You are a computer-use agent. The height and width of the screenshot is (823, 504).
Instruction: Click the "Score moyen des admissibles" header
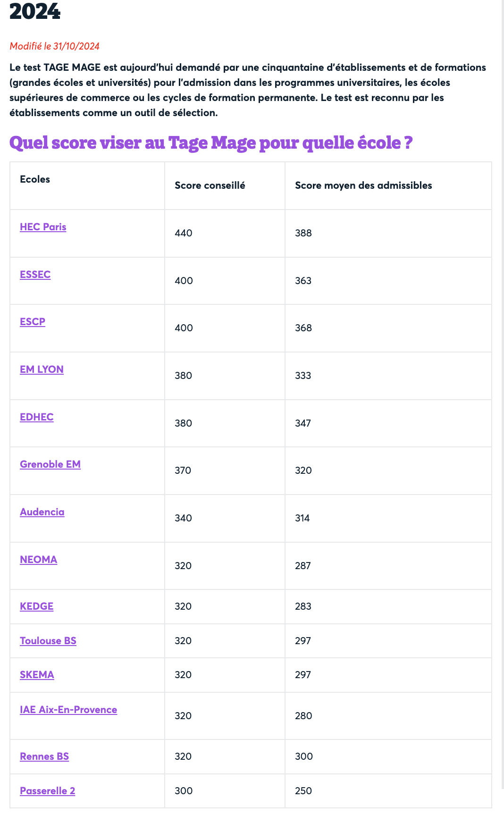click(363, 185)
